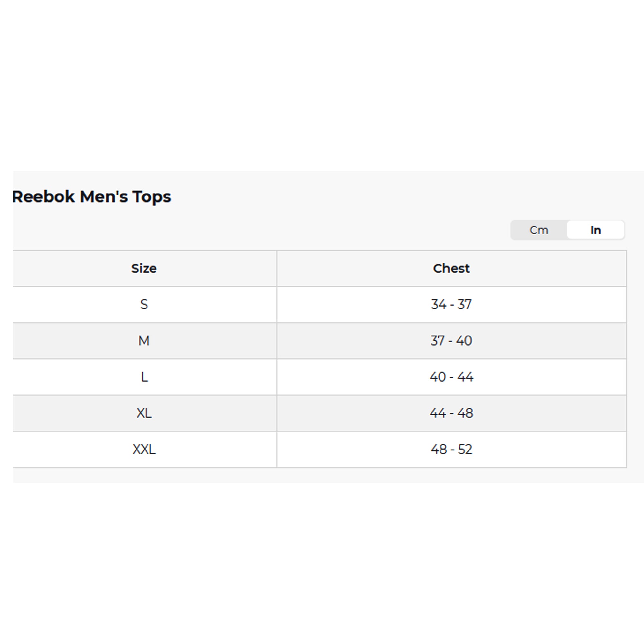Select the In unit toggle
The width and height of the screenshot is (644, 644).
pyautogui.click(x=595, y=230)
